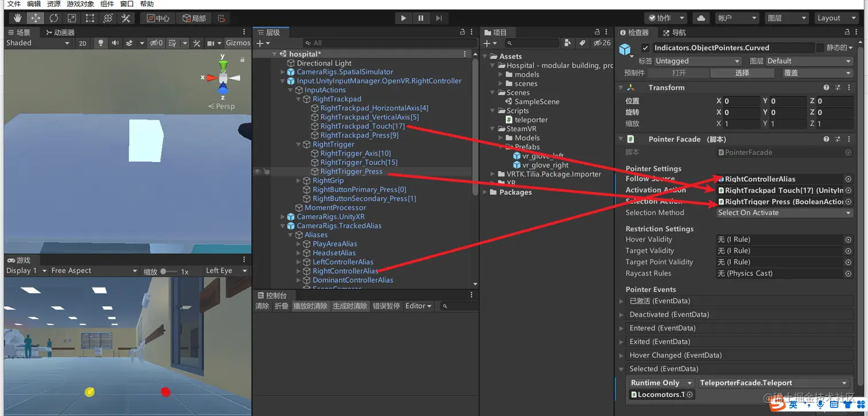The height and width of the screenshot is (416, 868).
Task: Toggle pivot mode 中心 (Center) button
Action: (x=158, y=18)
